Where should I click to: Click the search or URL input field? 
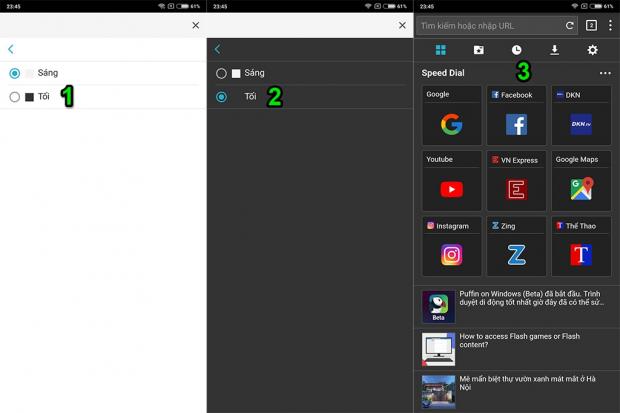tap(489, 25)
